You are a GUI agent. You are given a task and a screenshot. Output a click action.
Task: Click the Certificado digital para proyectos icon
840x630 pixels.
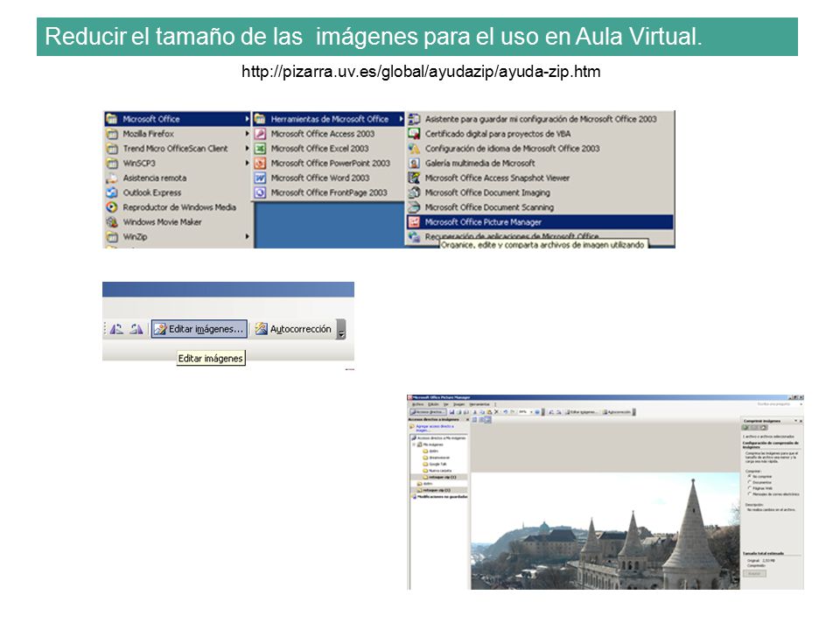point(414,134)
